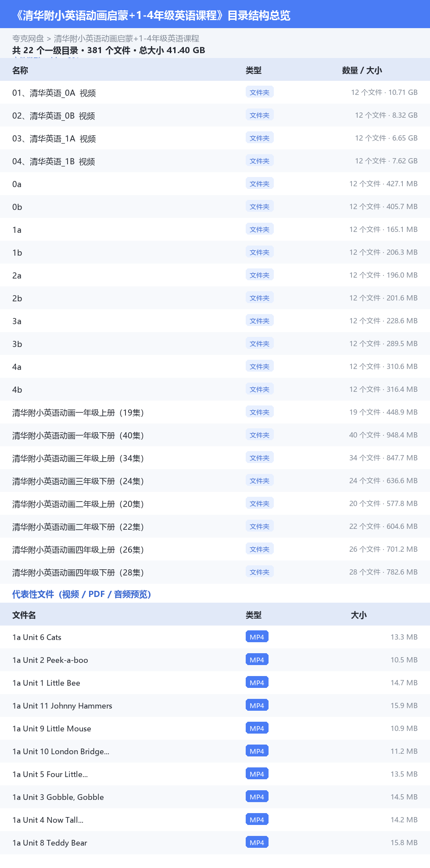Select the 4b folder row
The height and width of the screenshot is (868, 430).
215,389
